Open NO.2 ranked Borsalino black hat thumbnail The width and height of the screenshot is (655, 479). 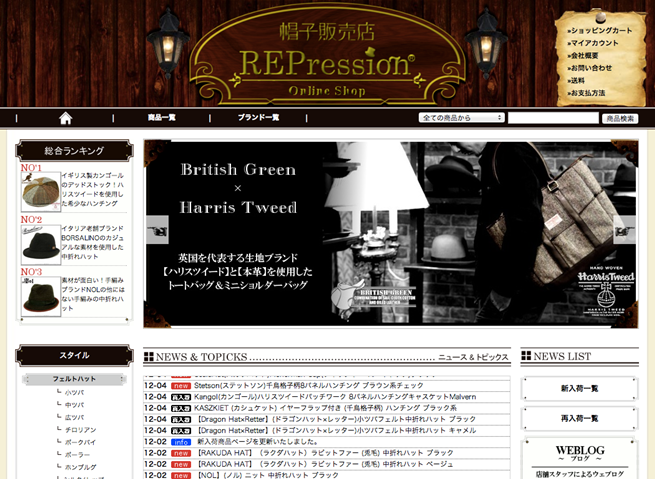[41, 245]
